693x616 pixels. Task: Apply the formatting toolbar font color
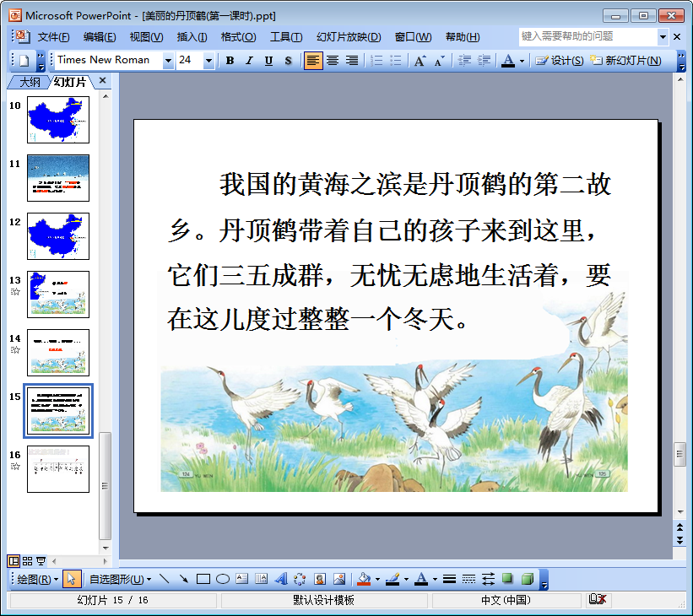point(508,61)
